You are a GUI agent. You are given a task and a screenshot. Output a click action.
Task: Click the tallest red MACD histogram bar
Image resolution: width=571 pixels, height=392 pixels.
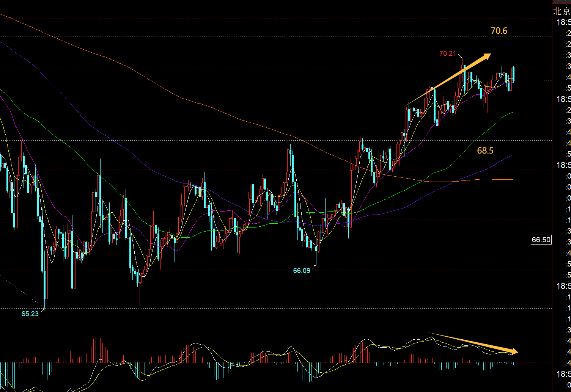(x=98, y=347)
